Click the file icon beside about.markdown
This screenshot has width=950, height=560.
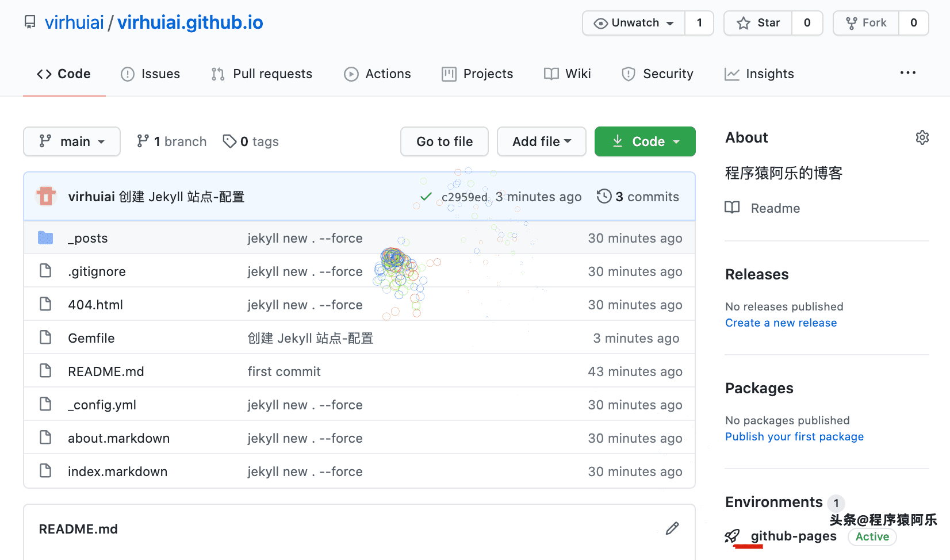click(45, 437)
